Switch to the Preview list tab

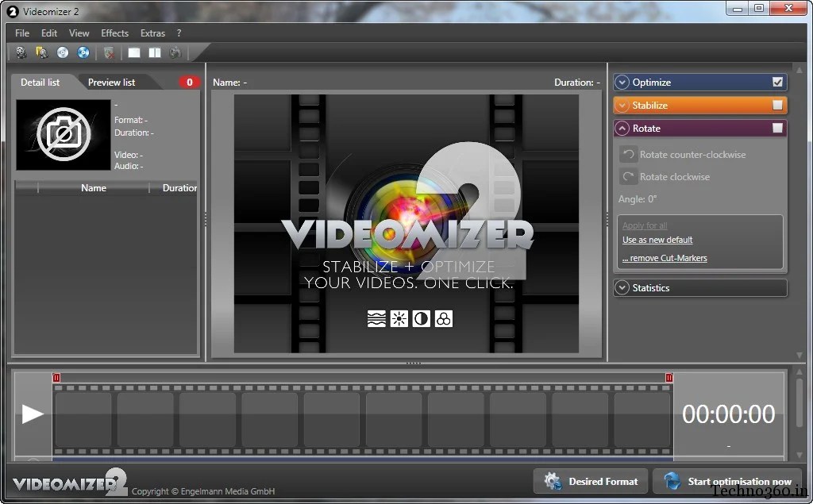click(111, 82)
